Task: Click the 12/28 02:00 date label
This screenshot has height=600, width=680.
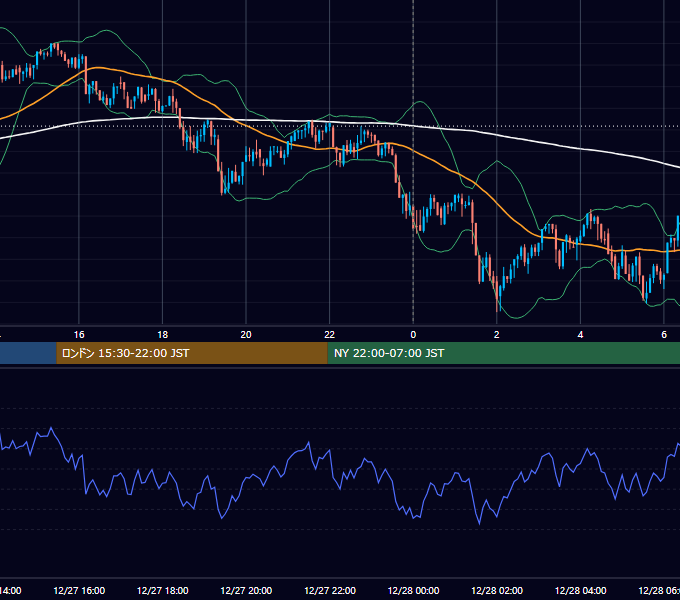Action: pyautogui.click(x=497, y=591)
